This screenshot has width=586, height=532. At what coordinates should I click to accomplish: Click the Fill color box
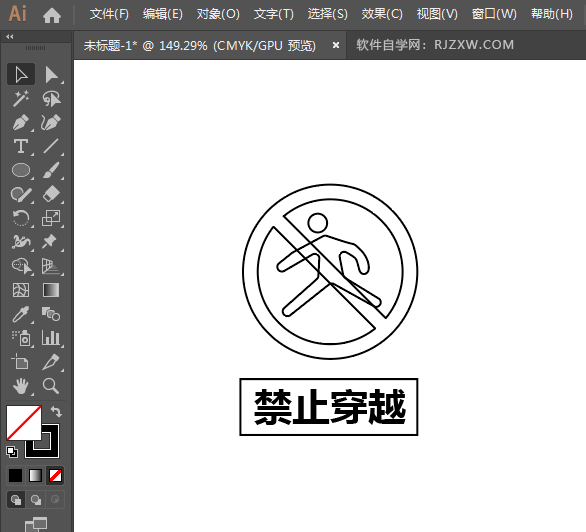pos(24,423)
